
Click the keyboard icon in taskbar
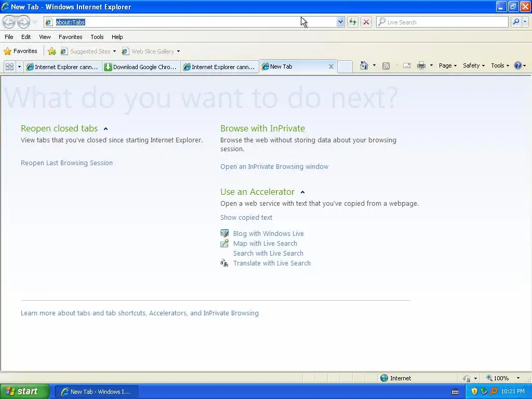455,392
